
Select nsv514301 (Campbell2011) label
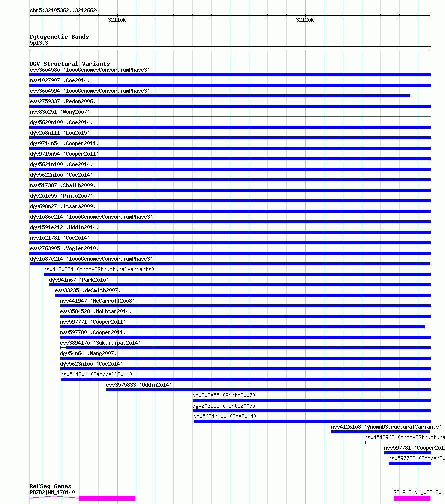point(97,375)
